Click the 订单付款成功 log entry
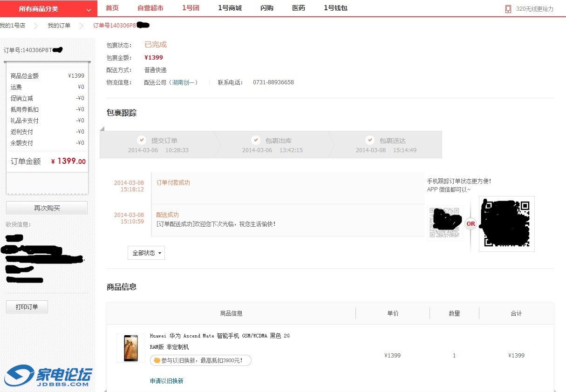The height and width of the screenshot is (392, 566). click(x=173, y=182)
